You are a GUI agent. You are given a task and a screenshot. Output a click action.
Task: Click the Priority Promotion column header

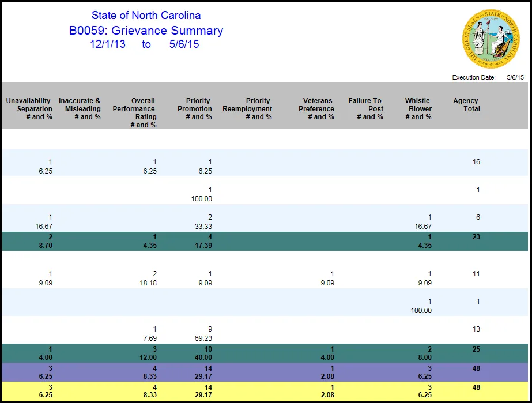coord(194,109)
